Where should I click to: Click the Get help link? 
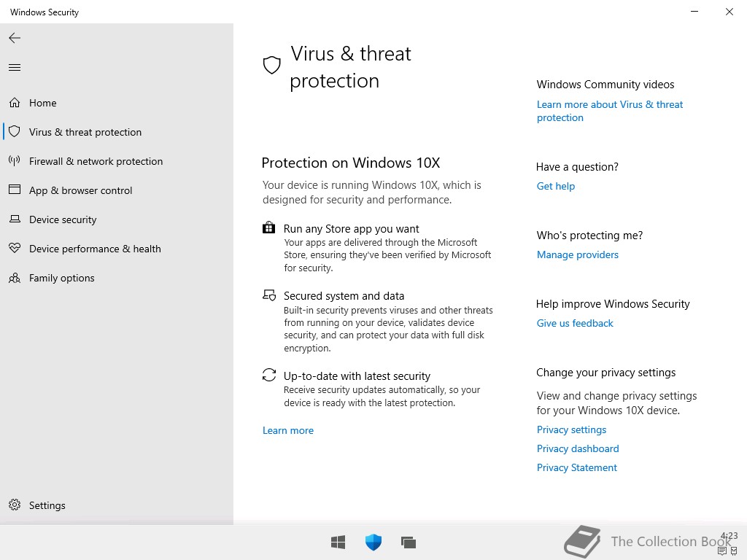[556, 186]
